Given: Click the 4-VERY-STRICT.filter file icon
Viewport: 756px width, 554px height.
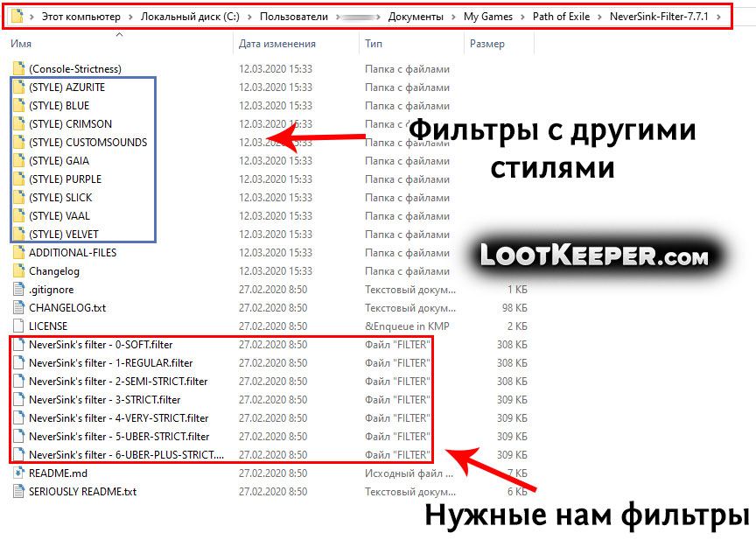Looking at the screenshot, I should click(x=18, y=417).
